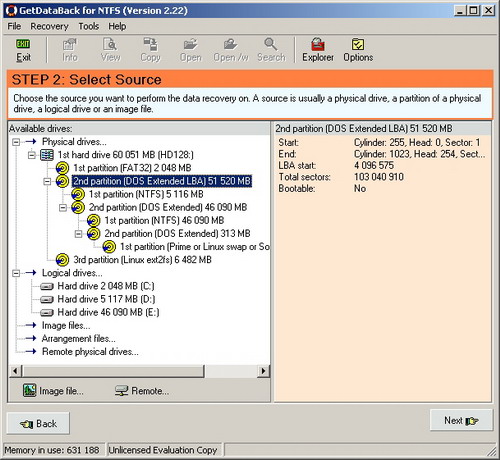Click the left scroll arrow of the drives tree
Screen dimensions: 500x460
point(15,371)
